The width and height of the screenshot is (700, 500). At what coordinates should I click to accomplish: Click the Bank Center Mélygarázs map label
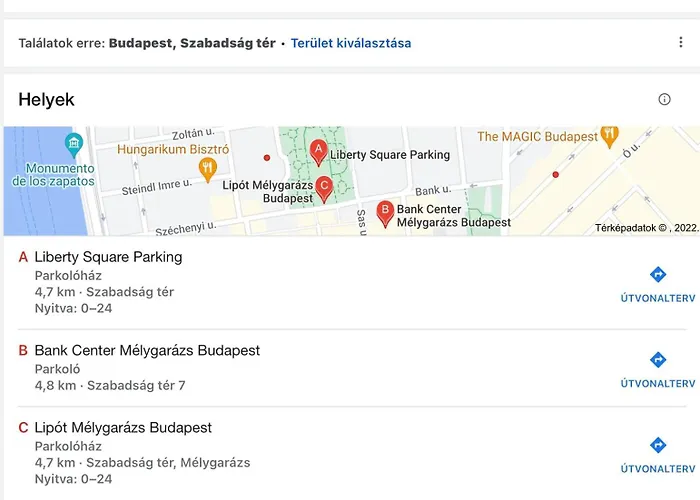click(454, 216)
